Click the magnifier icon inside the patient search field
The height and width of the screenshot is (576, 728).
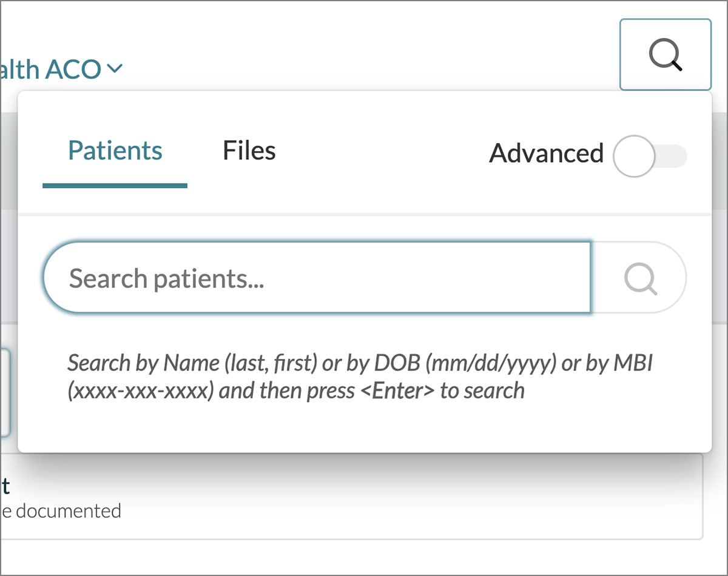pyautogui.click(x=640, y=278)
